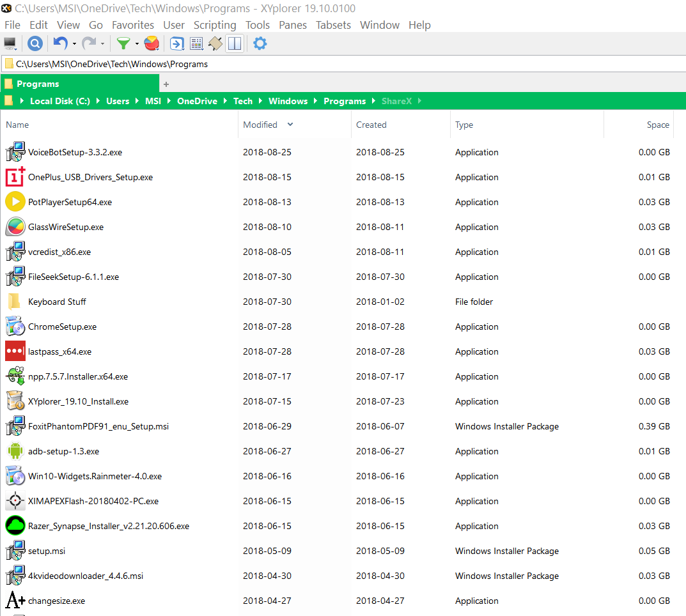Click the Find Files magnifier icon
The width and height of the screenshot is (686, 616).
click(35, 43)
